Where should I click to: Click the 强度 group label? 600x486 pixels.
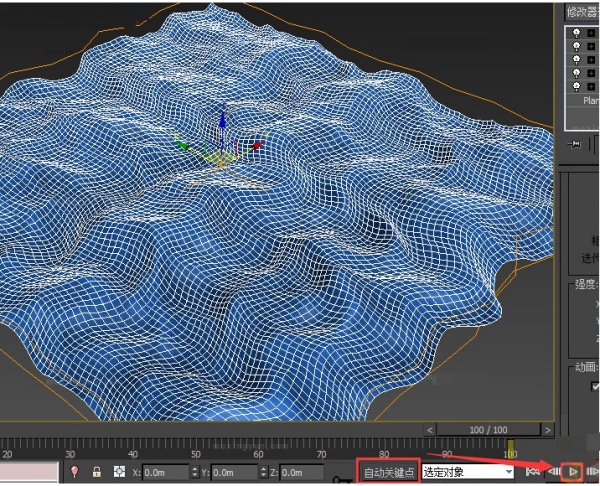click(x=586, y=284)
